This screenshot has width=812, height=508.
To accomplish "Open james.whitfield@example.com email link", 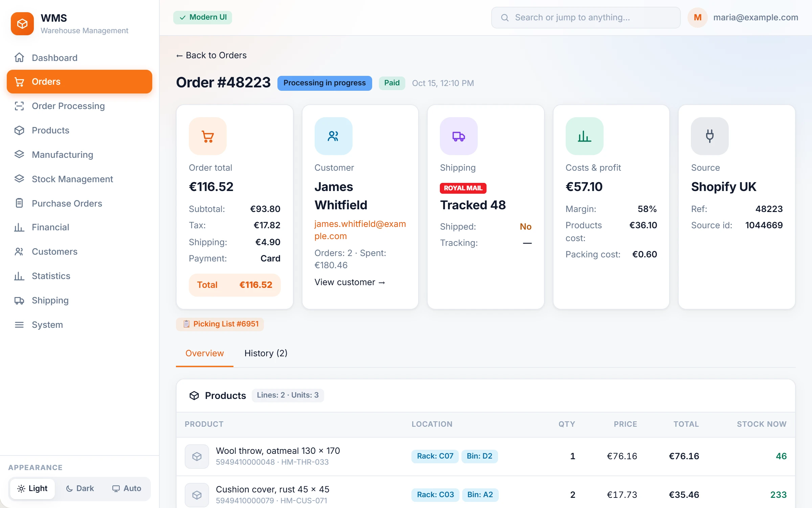I will [360, 230].
